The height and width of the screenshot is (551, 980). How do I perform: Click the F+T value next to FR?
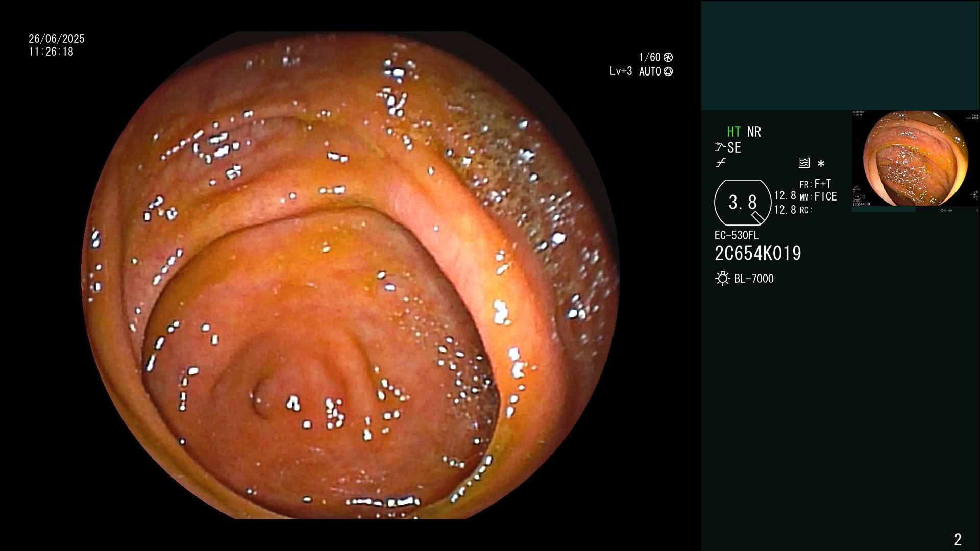(x=823, y=183)
